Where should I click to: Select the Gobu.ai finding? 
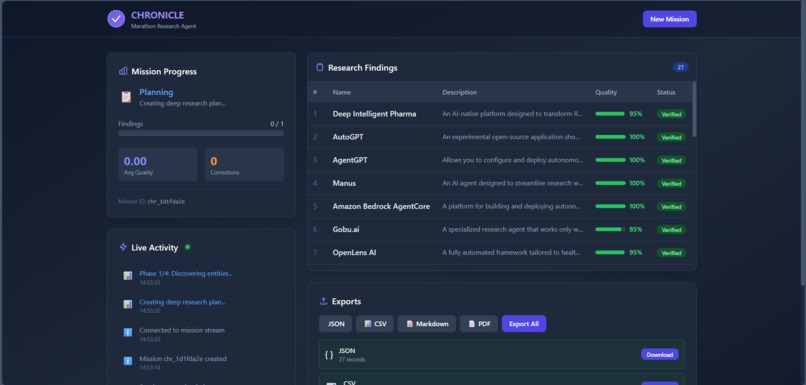(x=500, y=230)
